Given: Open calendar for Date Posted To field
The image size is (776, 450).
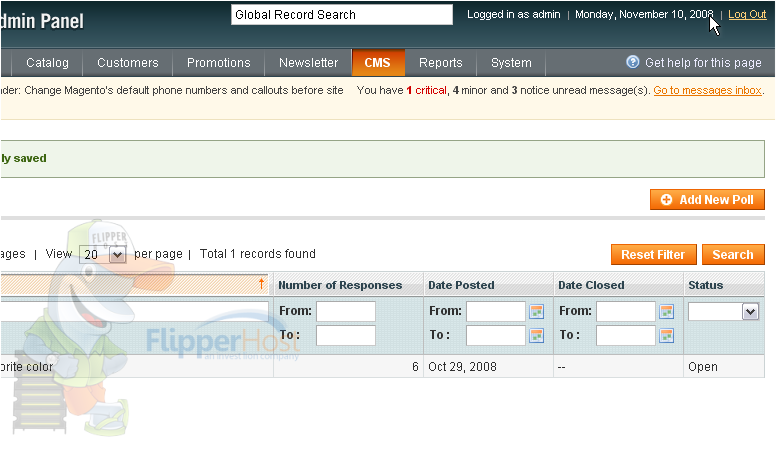Looking at the screenshot, I should [536, 336].
